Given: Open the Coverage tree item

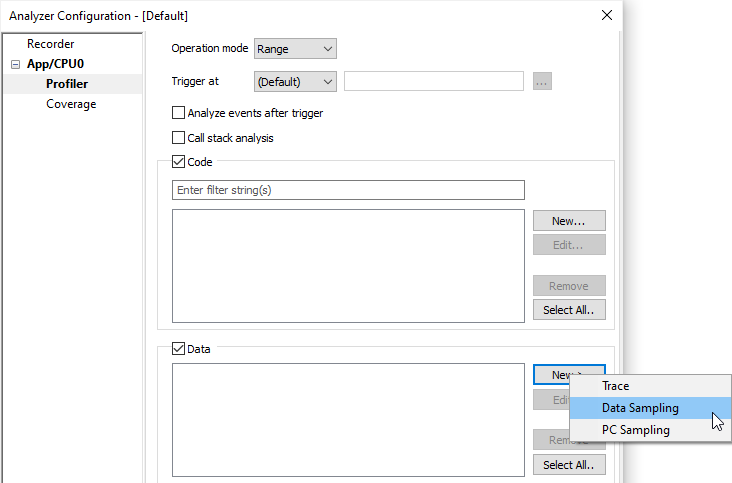Looking at the screenshot, I should point(71,104).
